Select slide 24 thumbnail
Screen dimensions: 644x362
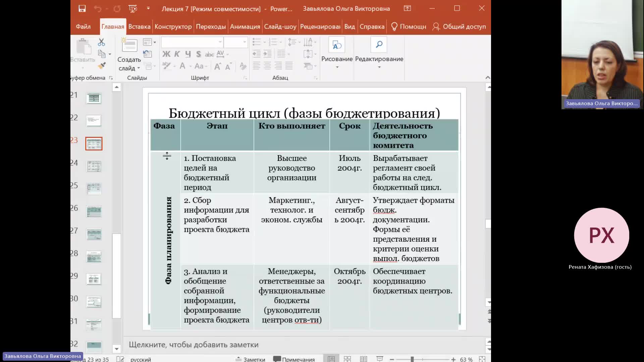point(94,166)
